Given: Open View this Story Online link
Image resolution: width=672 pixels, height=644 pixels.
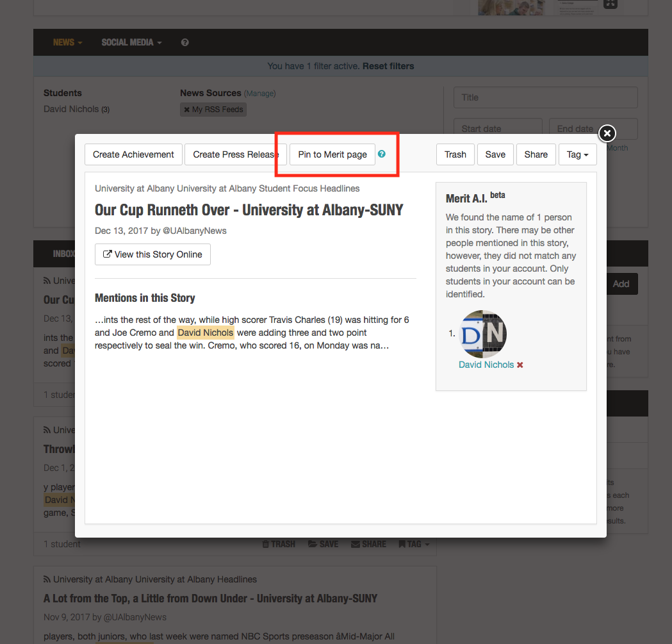Looking at the screenshot, I should pyautogui.click(x=152, y=254).
